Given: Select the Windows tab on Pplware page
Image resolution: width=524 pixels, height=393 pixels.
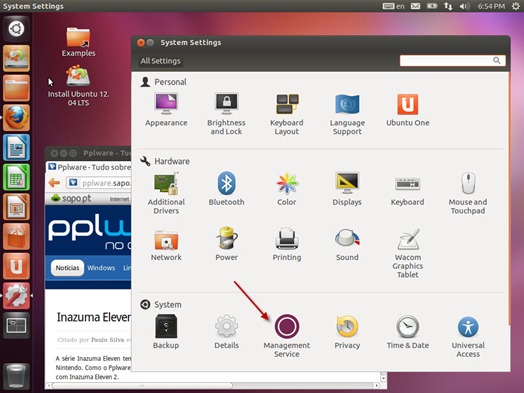Looking at the screenshot, I should click(101, 268).
